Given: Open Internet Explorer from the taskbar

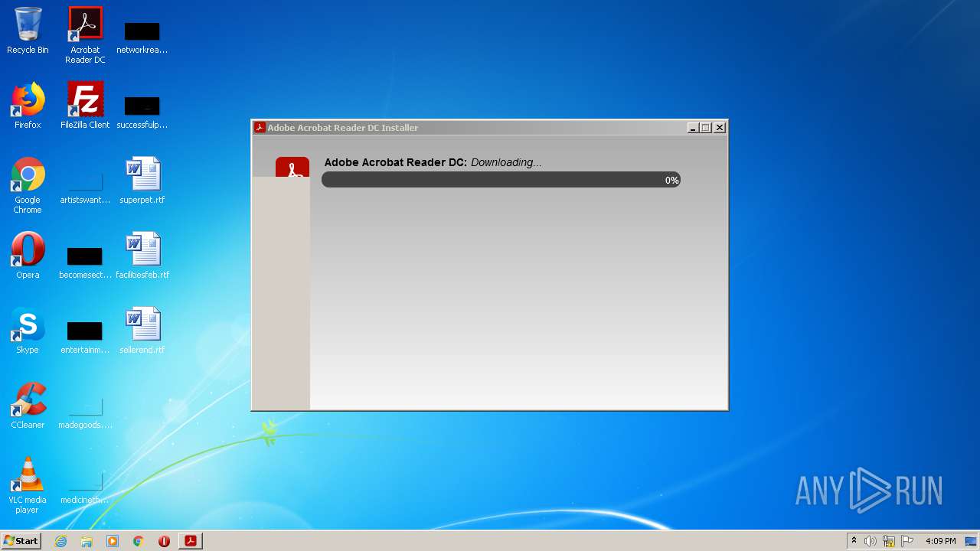Looking at the screenshot, I should 61,541.
